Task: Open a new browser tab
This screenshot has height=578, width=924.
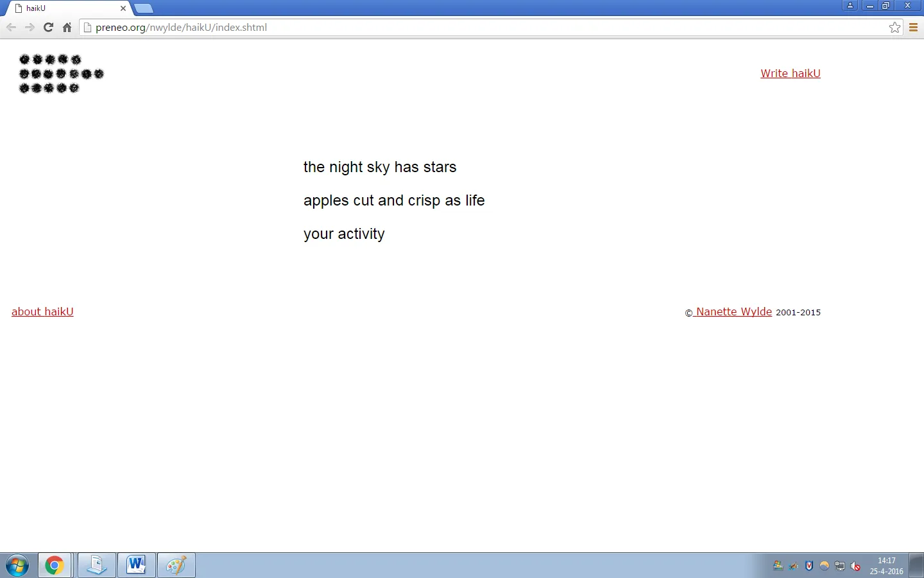Action: tap(144, 8)
